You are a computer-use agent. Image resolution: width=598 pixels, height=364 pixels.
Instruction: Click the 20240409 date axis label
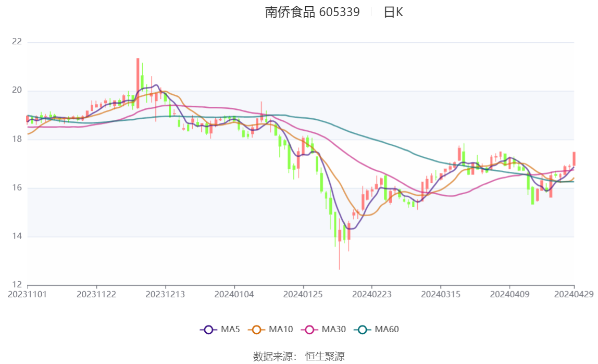tap(509, 294)
